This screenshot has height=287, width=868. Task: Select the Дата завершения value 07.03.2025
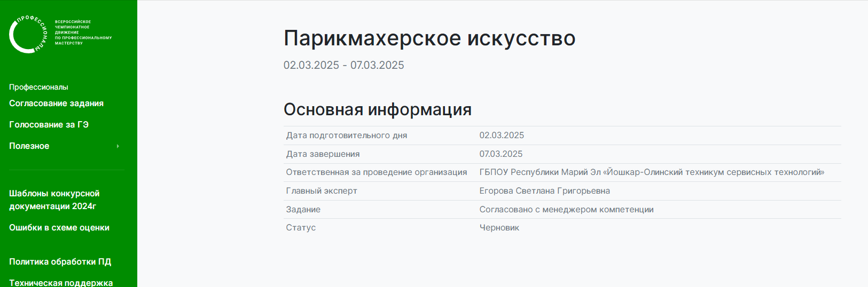[x=501, y=154]
